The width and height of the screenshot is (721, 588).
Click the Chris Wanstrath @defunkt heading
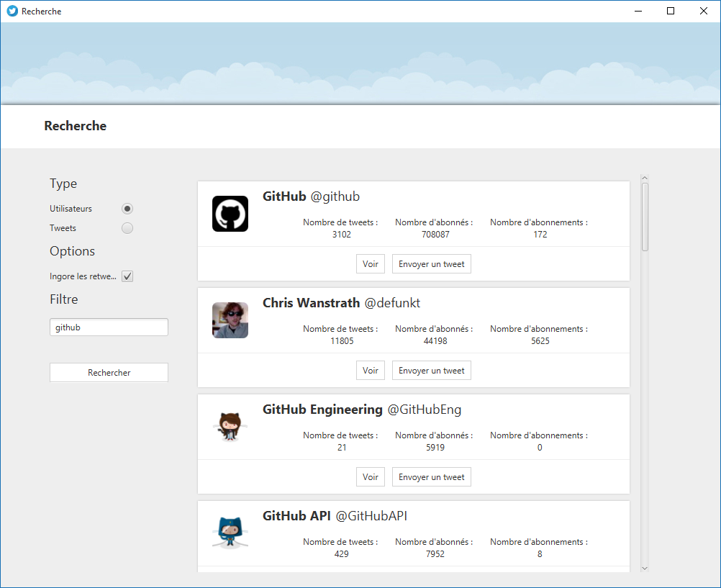click(342, 303)
